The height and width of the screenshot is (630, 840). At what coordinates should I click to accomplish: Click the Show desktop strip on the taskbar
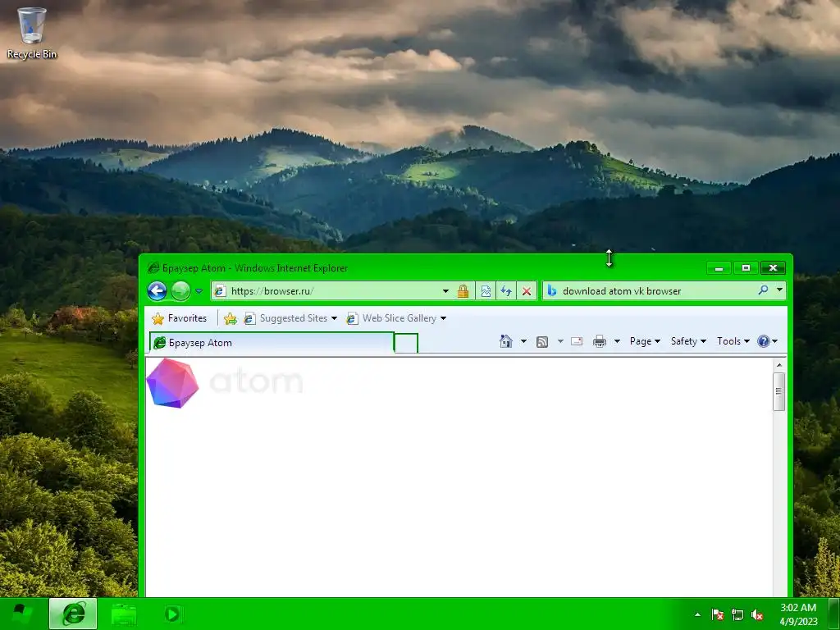pos(834,614)
